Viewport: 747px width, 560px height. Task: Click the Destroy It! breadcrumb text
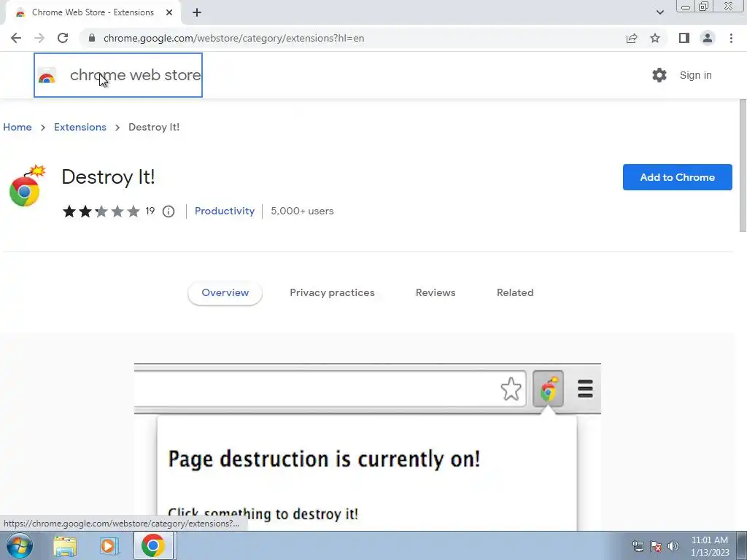coord(154,127)
